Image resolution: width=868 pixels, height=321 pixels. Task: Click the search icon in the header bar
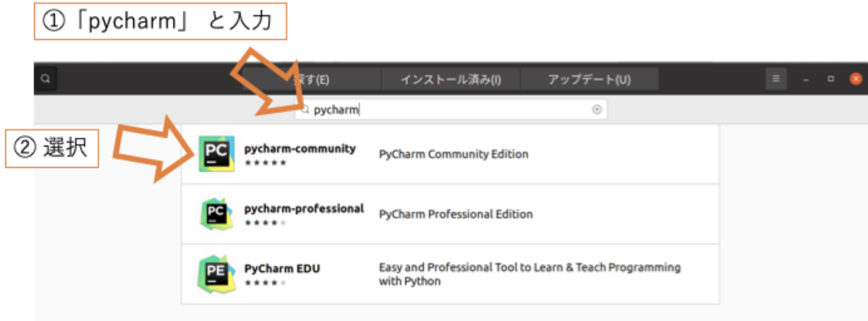[x=46, y=79]
